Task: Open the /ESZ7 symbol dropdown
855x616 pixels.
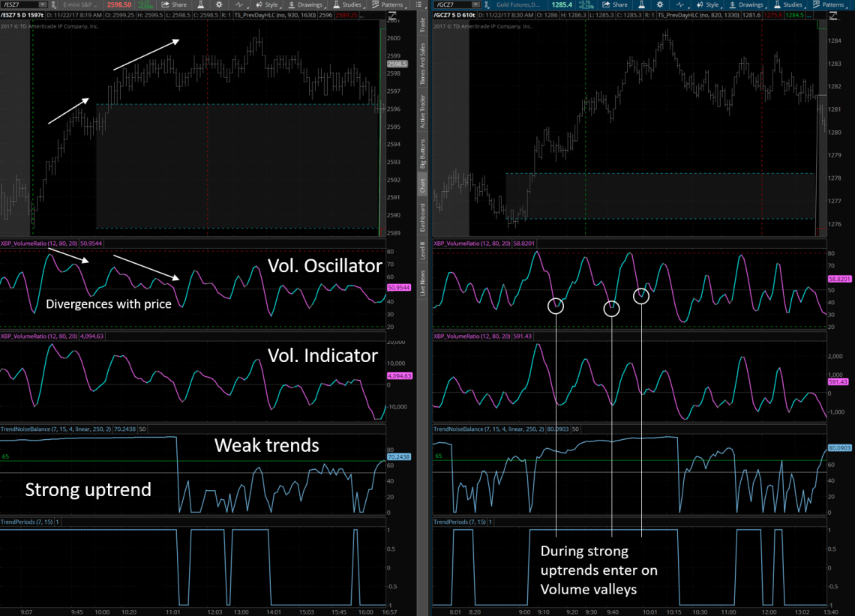Action: click(43, 5)
